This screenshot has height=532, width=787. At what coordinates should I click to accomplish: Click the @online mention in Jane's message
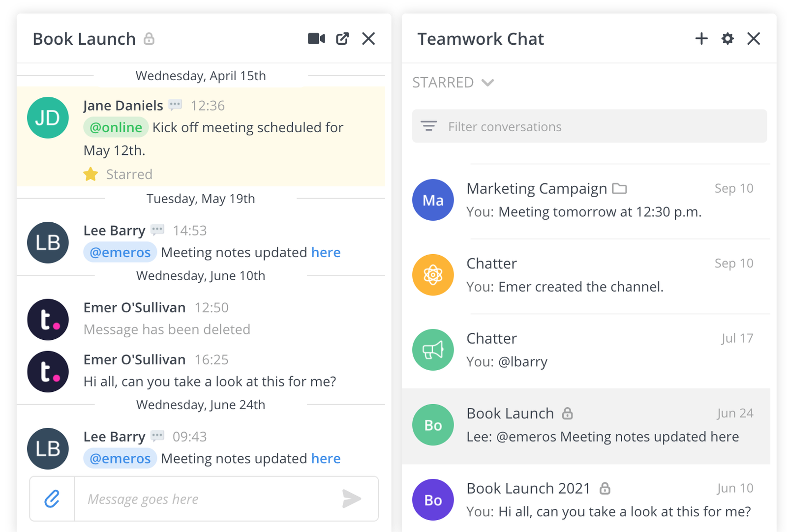pyautogui.click(x=116, y=127)
